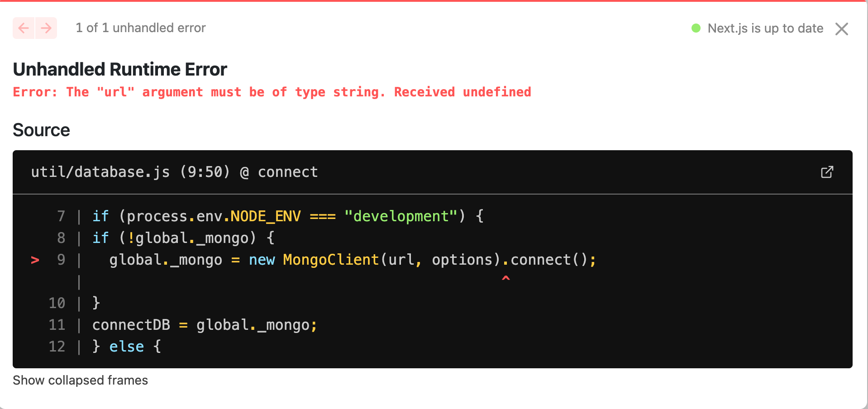Click connectDB variable on line 11
The width and height of the screenshot is (868, 409).
[x=131, y=325]
